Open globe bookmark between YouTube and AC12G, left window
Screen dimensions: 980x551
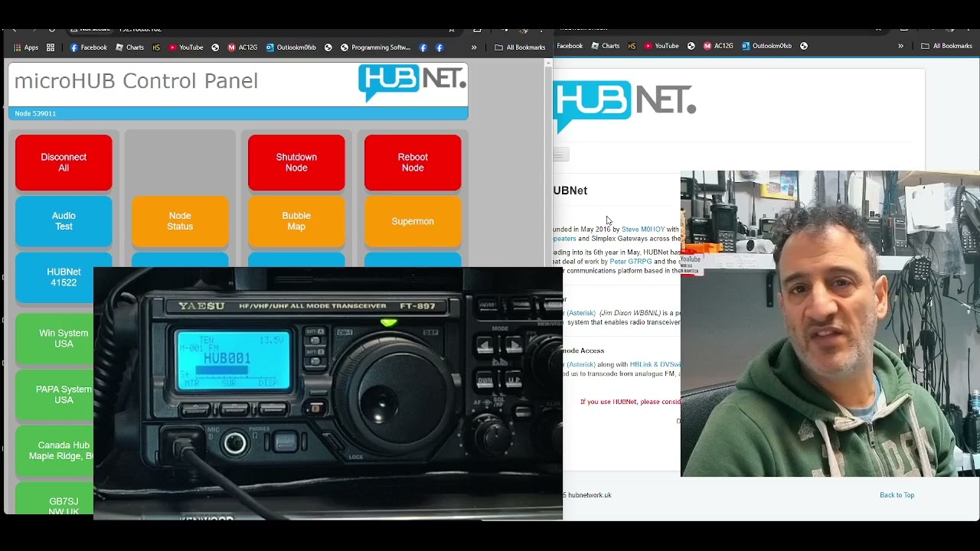(215, 47)
